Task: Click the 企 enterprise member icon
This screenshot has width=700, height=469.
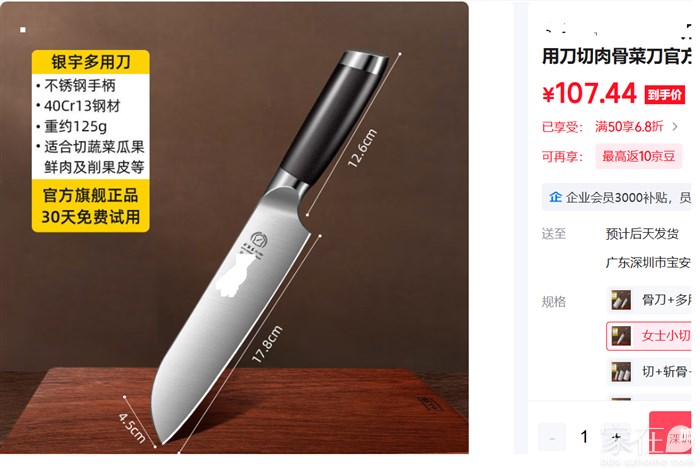Action: 555,196
